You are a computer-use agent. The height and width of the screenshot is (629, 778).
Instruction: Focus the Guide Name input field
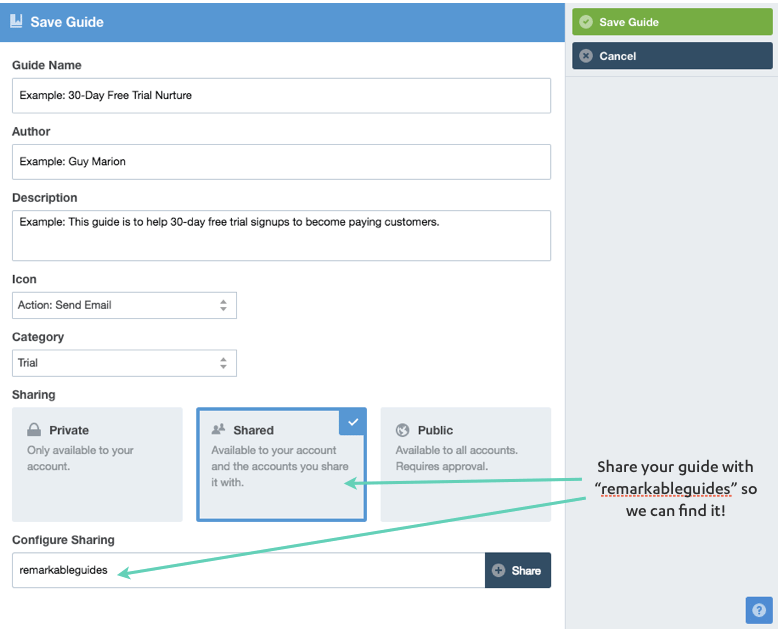tap(281, 95)
